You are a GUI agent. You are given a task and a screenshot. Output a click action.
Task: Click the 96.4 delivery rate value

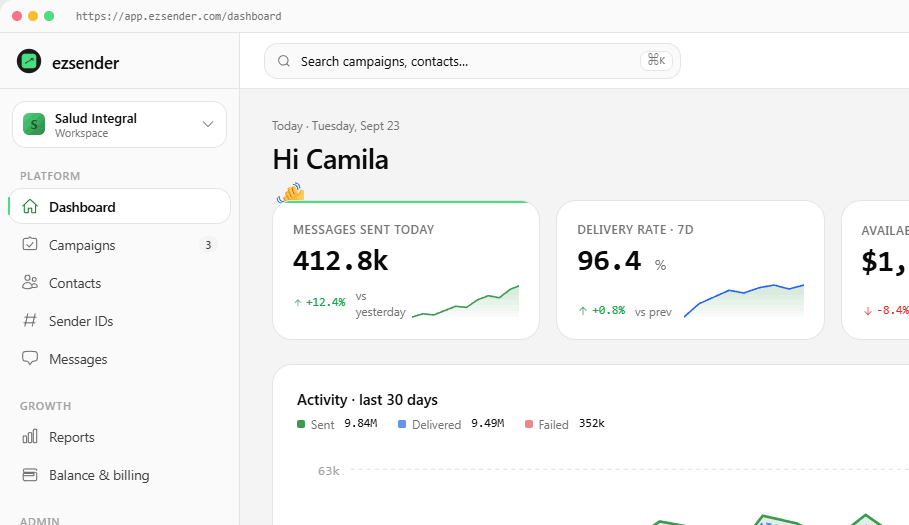[x=609, y=261]
